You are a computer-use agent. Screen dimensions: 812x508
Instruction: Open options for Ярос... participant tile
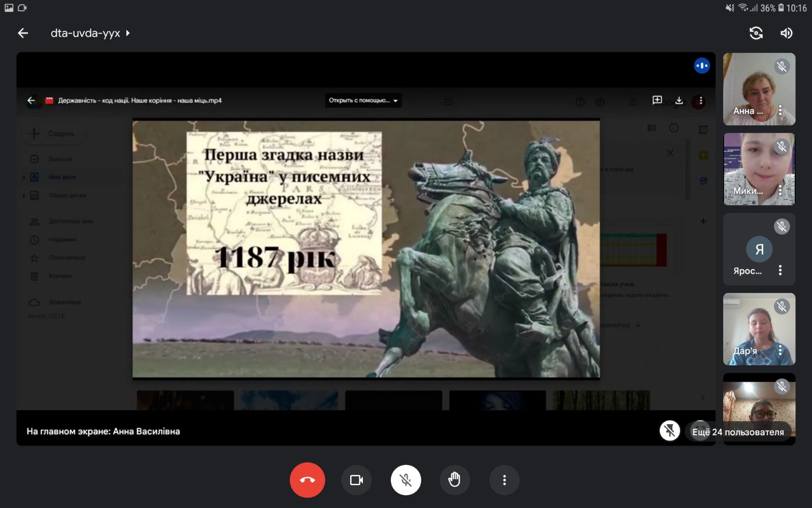click(780, 270)
